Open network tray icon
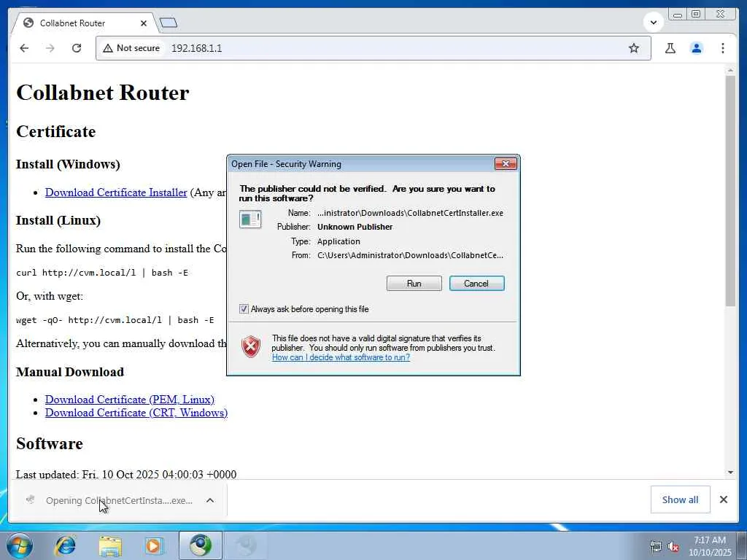The image size is (747, 560). [656, 547]
